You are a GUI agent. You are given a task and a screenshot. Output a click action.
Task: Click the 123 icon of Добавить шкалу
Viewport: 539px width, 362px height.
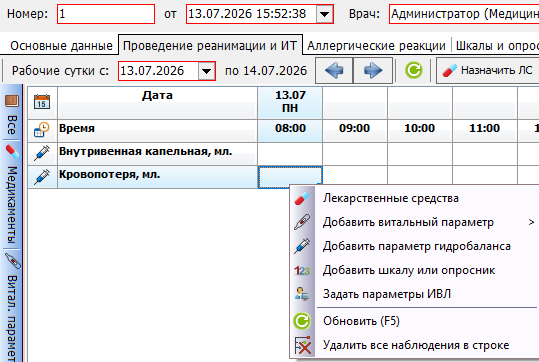[302, 271]
